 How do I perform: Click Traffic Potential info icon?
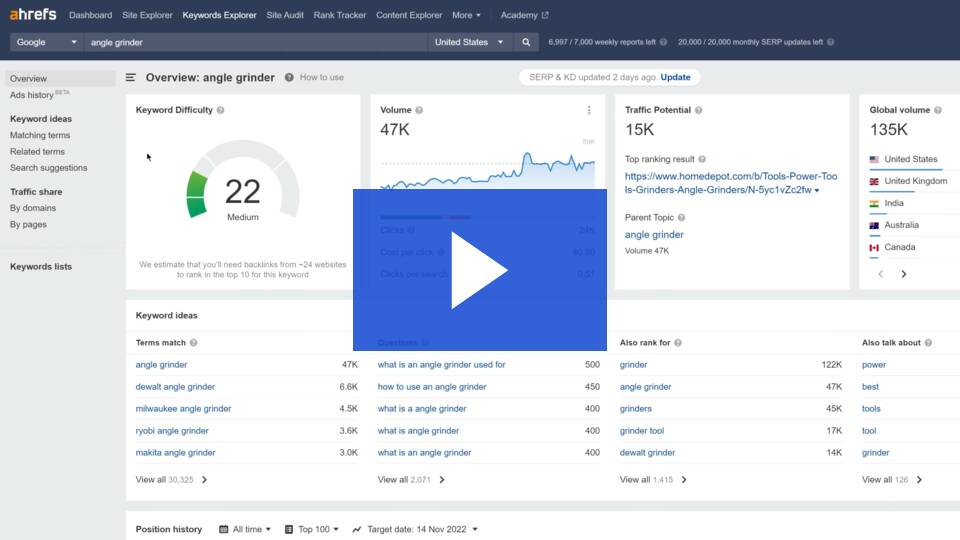coord(699,110)
